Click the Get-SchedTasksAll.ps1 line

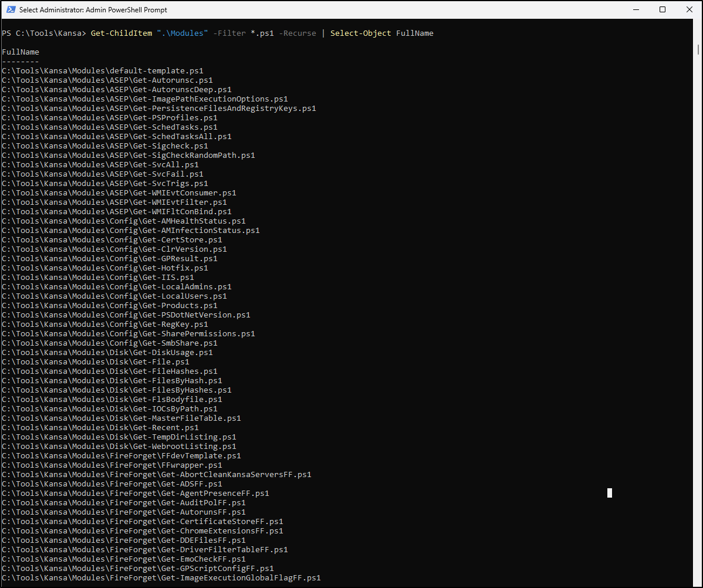click(x=117, y=137)
